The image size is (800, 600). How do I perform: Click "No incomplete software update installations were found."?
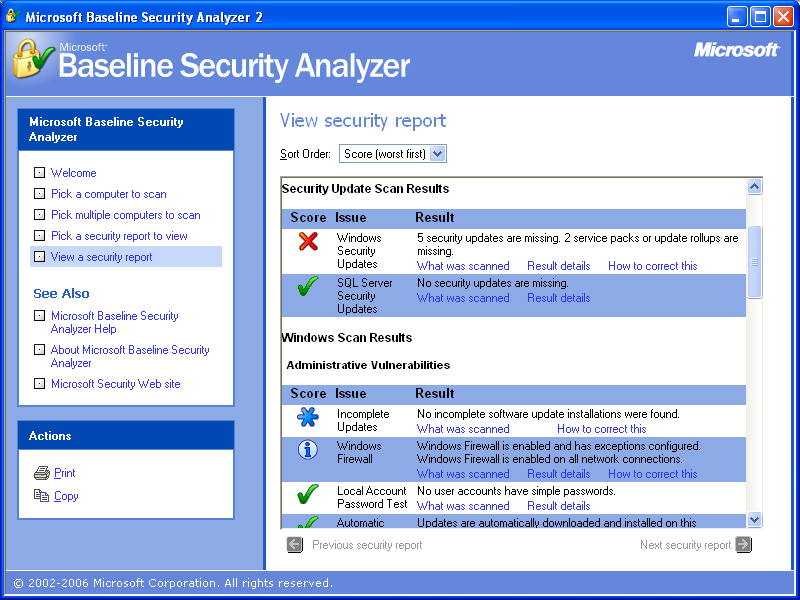click(x=548, y=414)
